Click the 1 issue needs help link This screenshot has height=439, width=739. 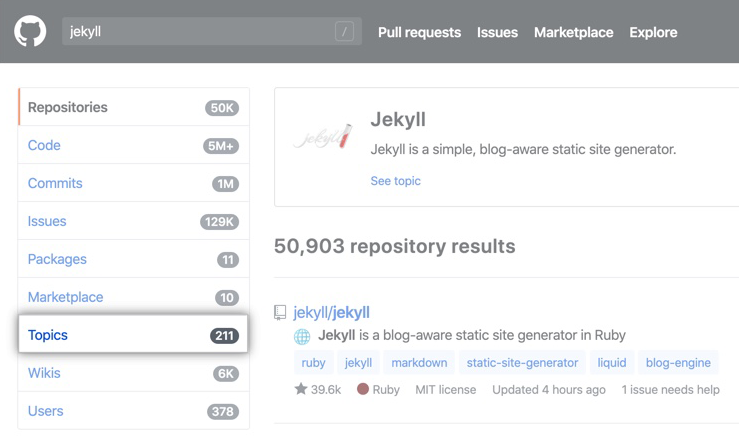pyautogui.click(x=670, y=389)
